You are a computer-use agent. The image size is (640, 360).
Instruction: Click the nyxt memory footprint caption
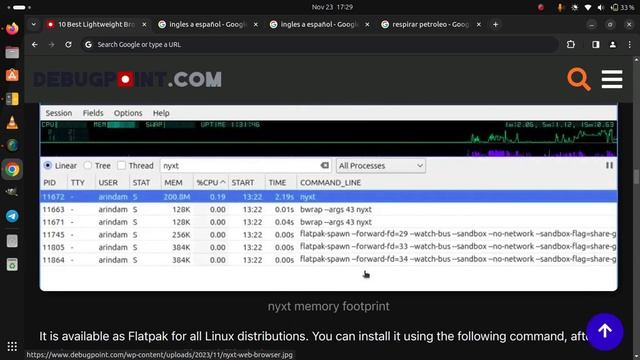[329, 306]
